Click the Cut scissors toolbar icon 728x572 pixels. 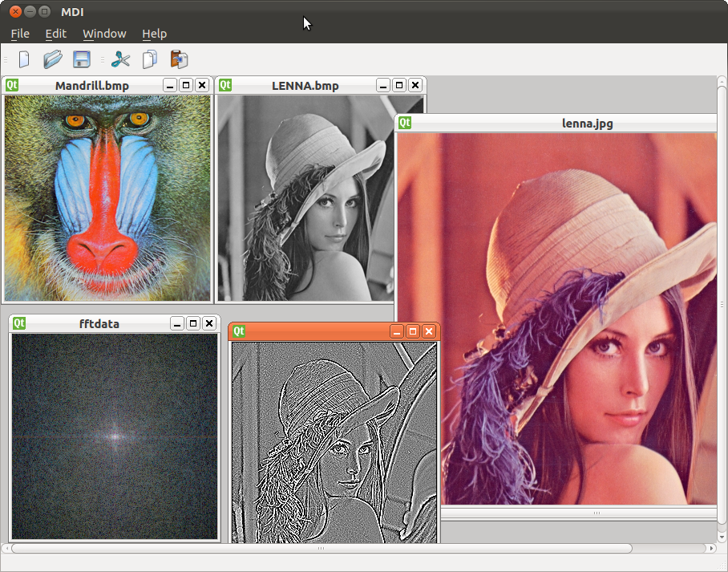[x=121, y=59]
